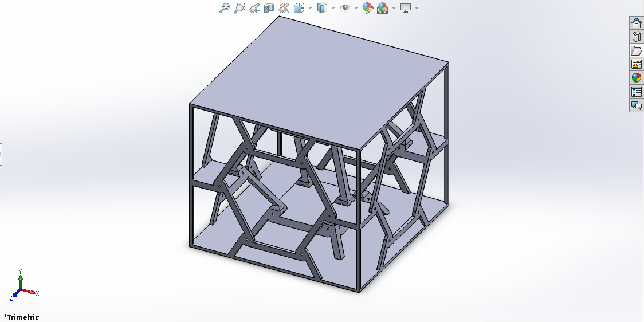
Task: Open the Appearances, Scenes and Decals tab
Action: 637,77
